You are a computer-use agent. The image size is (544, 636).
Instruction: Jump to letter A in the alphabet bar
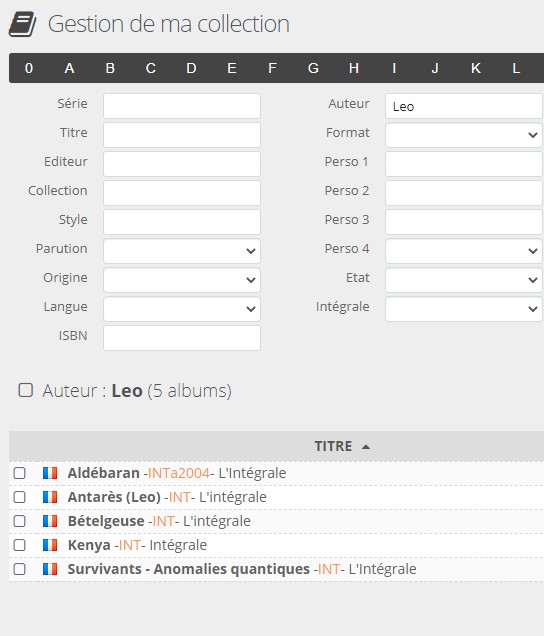(x=69, y=68)
